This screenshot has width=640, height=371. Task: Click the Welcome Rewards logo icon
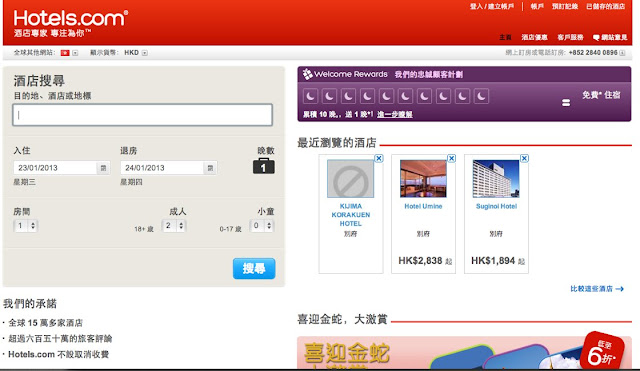click(307, 74)
